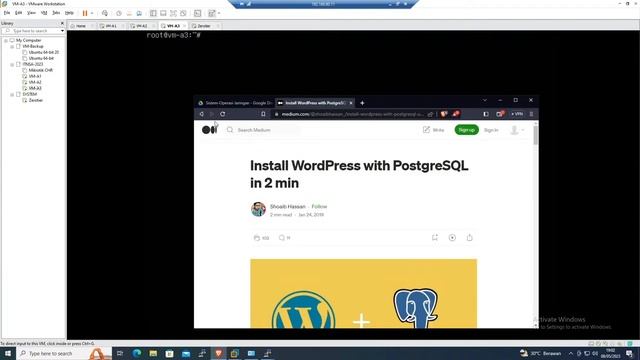The width and height of the screenshot is (640, 360).
Task: Open the Edit menu in VMware
Action: coord(18,13)
